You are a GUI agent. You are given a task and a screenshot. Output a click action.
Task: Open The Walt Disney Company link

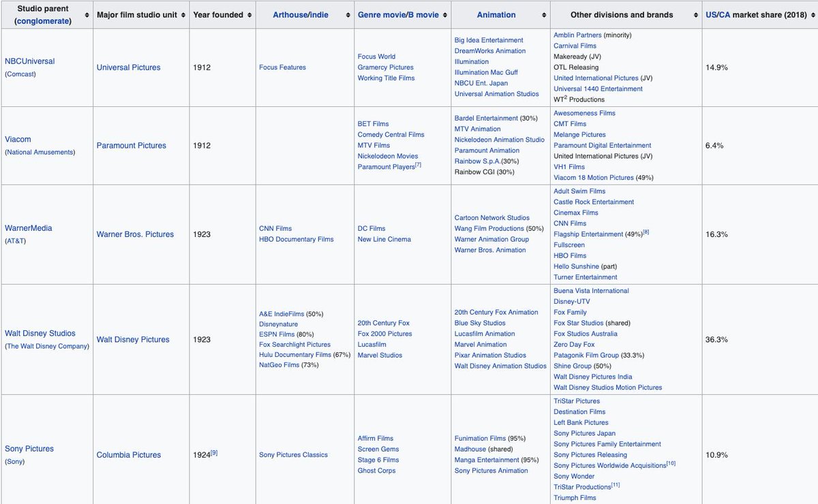coord(47,346)
